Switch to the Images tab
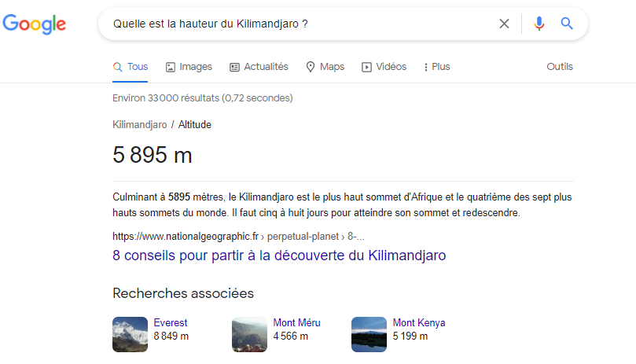 189,67
